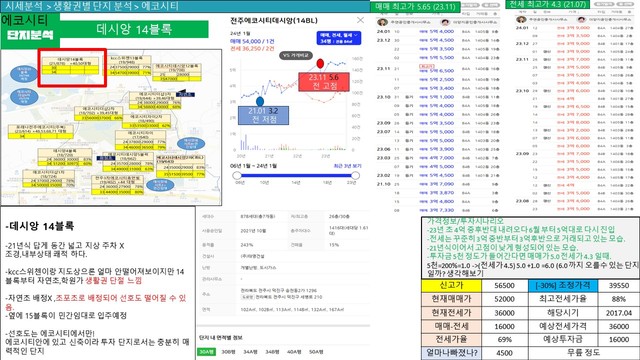Click the 매매 최고가 5.65 (23.11) green banner
This screenshot has height=360, width=640.
coord(416,7)
